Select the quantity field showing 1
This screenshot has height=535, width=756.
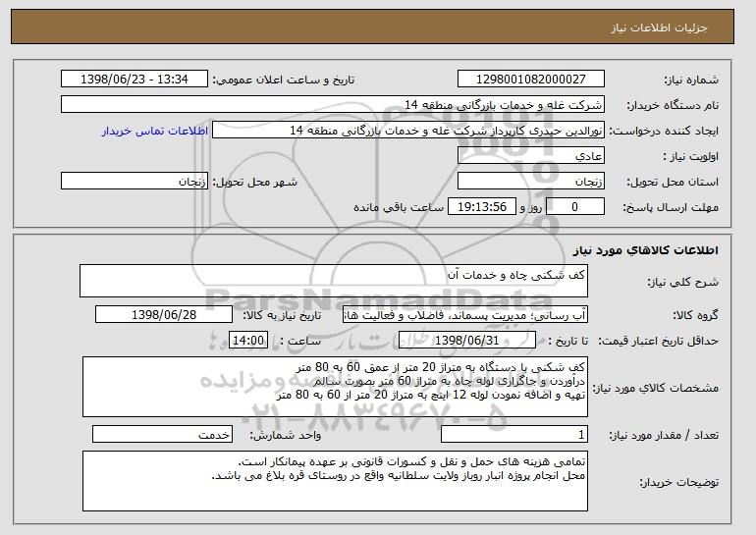tap(514, 434)
